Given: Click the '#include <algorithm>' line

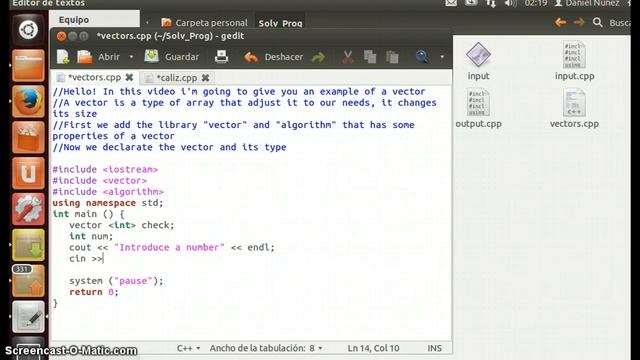Looking at the screenshot, I should 108,191.
